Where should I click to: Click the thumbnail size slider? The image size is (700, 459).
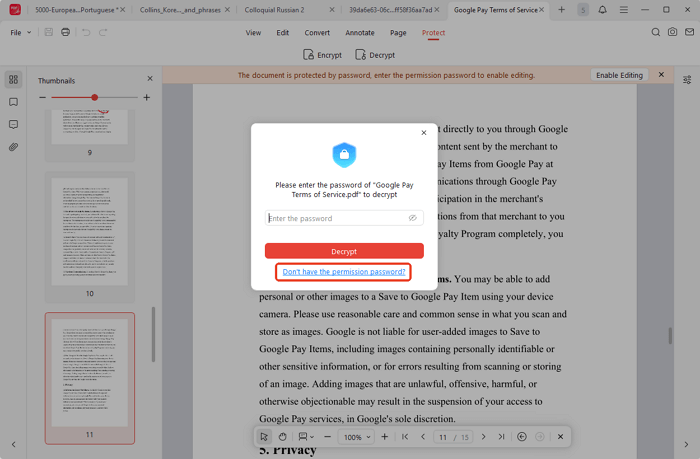(94, 97)
